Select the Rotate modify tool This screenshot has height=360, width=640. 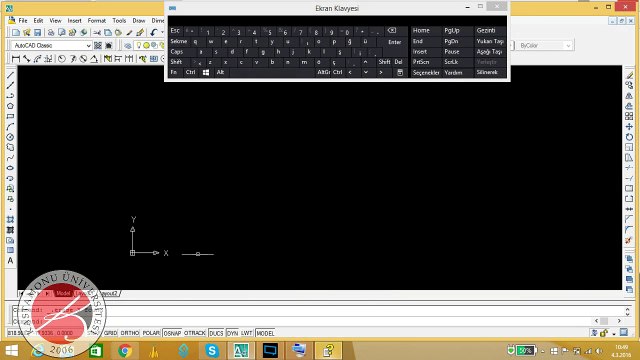click(x=629, y=137)
